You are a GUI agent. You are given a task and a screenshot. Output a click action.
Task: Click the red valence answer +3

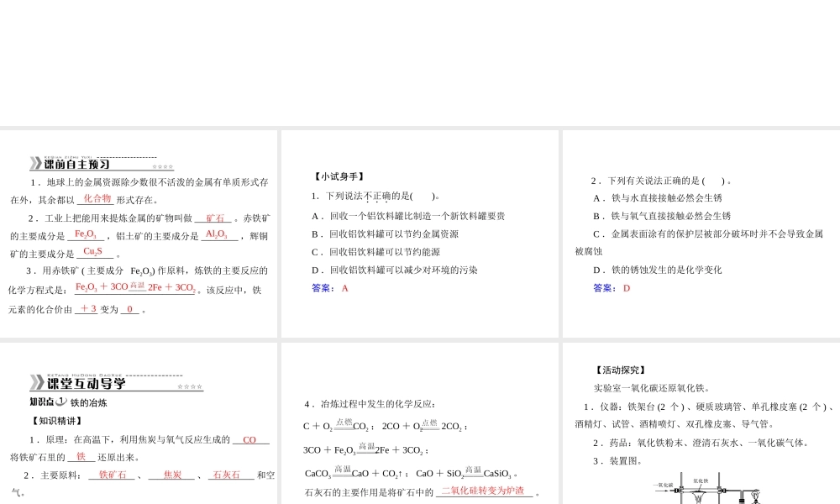[88, 308]
